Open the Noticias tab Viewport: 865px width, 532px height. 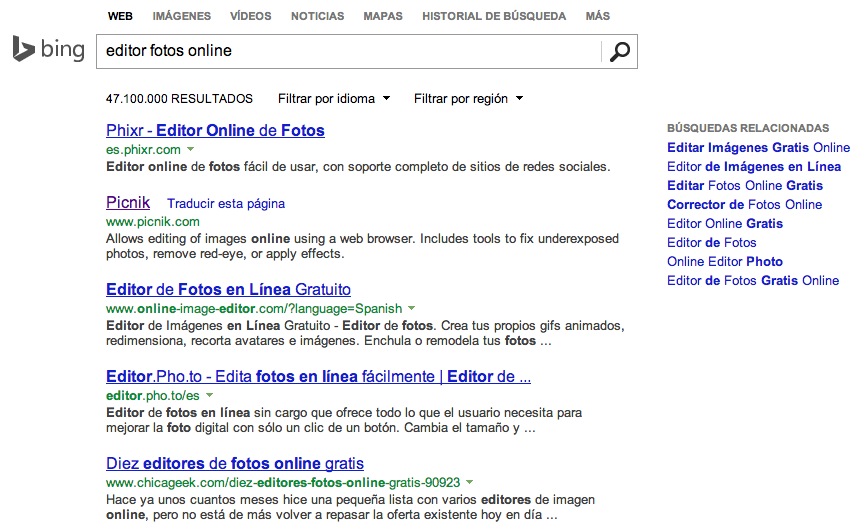click(x=317, y=17)
